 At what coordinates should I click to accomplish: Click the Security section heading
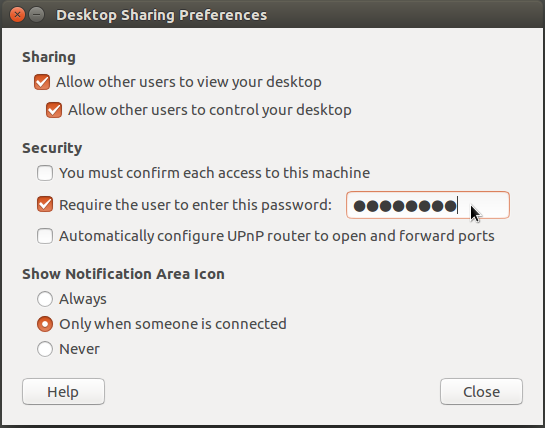(x=52, y=148)
